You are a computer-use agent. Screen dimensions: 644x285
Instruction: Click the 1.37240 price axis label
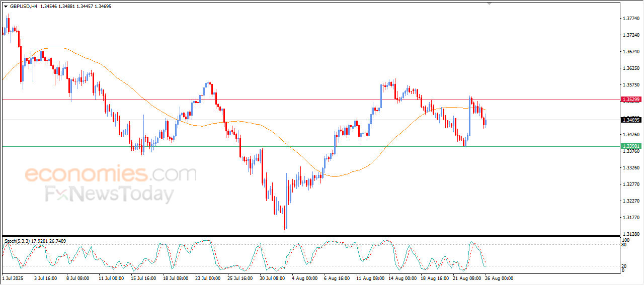tap(630, 35)
